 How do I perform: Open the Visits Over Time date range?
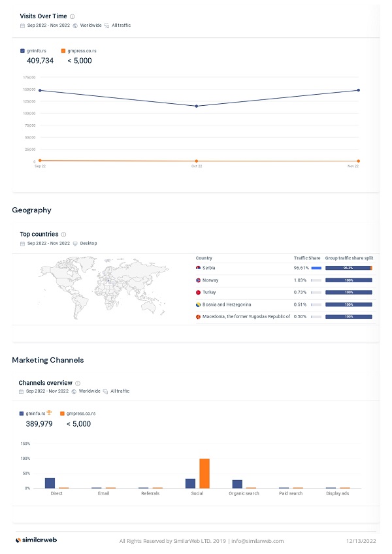(x=48, y=25)
